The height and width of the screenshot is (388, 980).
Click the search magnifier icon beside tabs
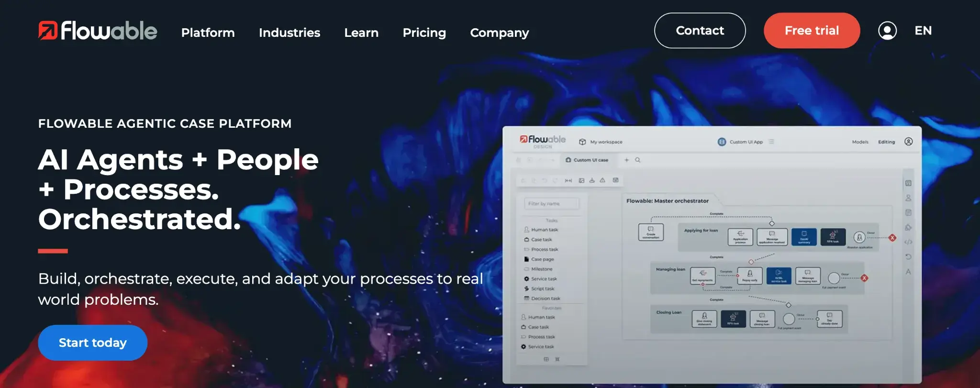click(x=637, y=160)
